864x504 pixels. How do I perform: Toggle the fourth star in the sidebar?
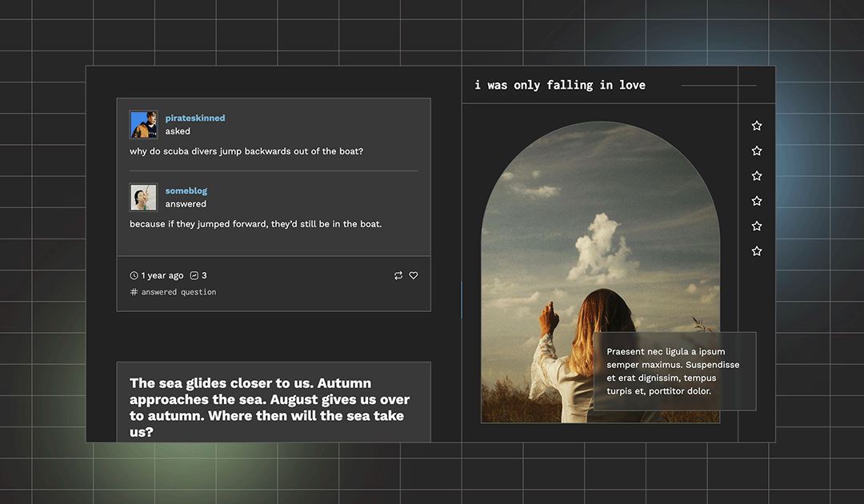pos(757,200)
